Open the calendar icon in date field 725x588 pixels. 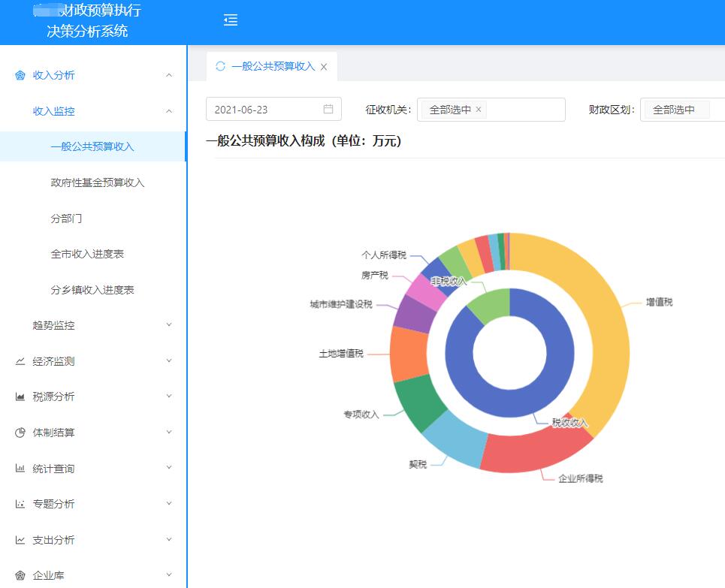[328, 109]
